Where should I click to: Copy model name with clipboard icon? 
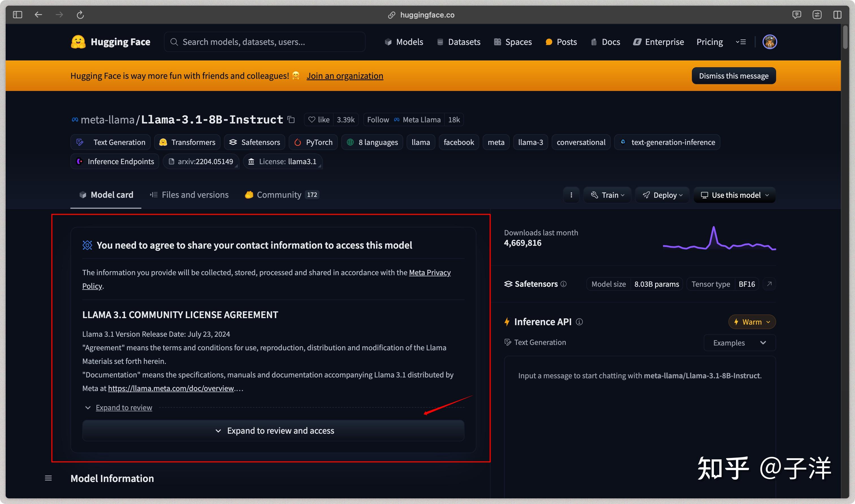[x=291, y=120]
